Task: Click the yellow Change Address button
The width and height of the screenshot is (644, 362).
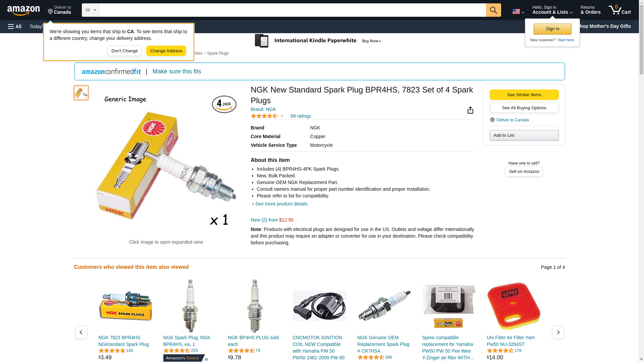Action: (166, 51)
